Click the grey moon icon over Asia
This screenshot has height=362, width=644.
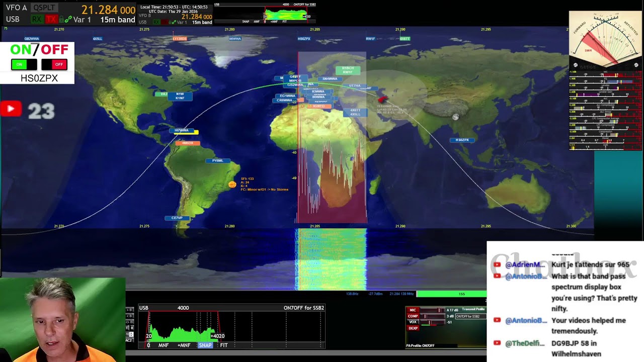click(x=455, y=117)
